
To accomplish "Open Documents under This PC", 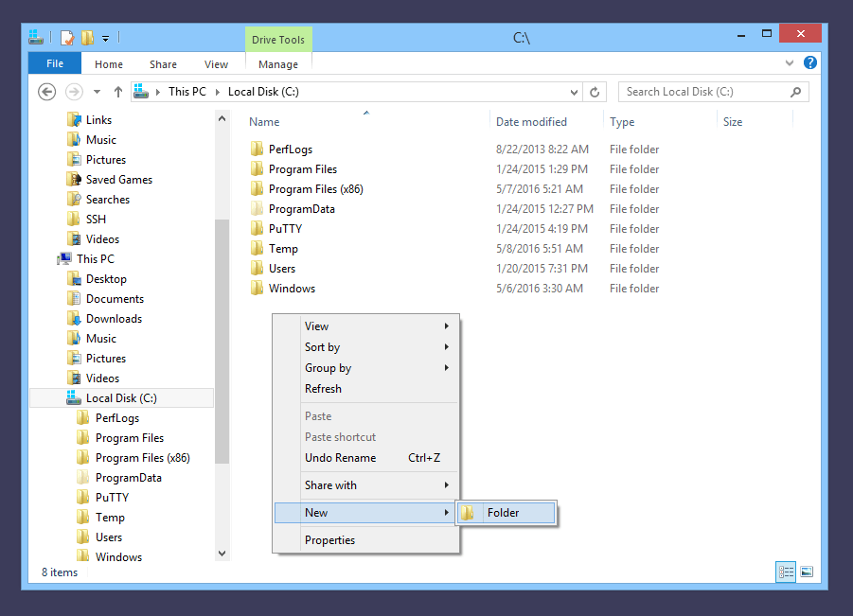I will tap(105, 299).
